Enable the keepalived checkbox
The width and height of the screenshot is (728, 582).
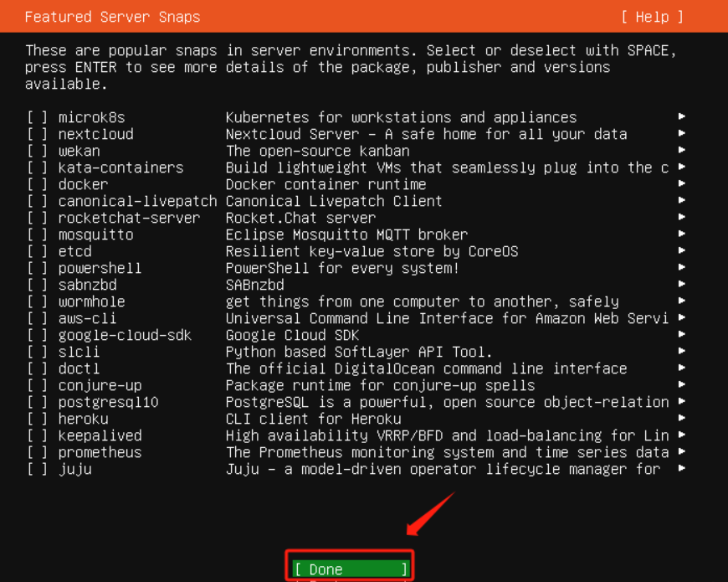point(37,435)
